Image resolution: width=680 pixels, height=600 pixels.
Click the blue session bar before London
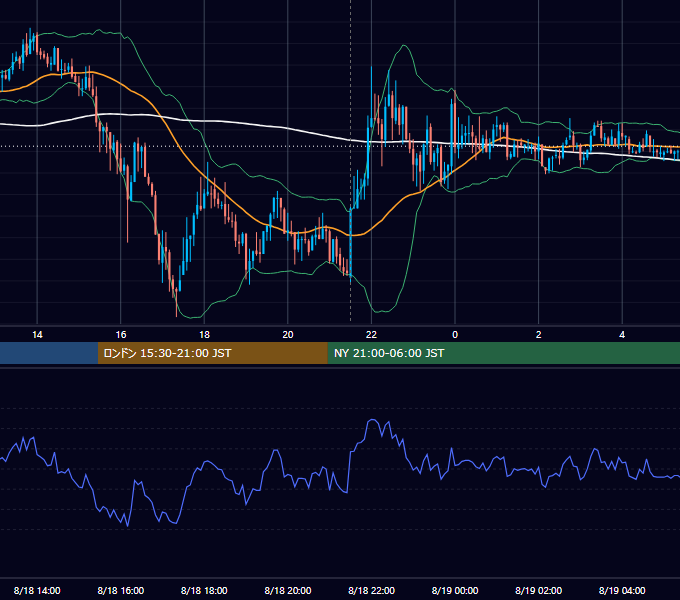click(49, 353)
